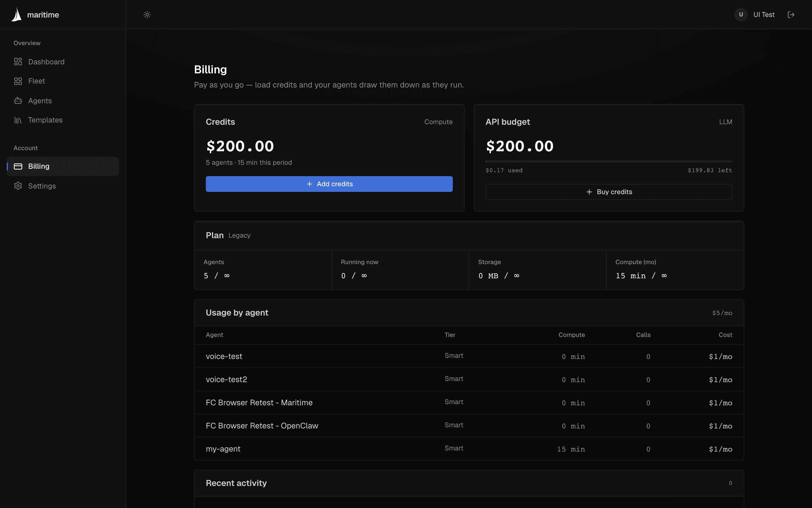Click the Legacy plan label
This screenshot has height=508, width=812.
240,236
